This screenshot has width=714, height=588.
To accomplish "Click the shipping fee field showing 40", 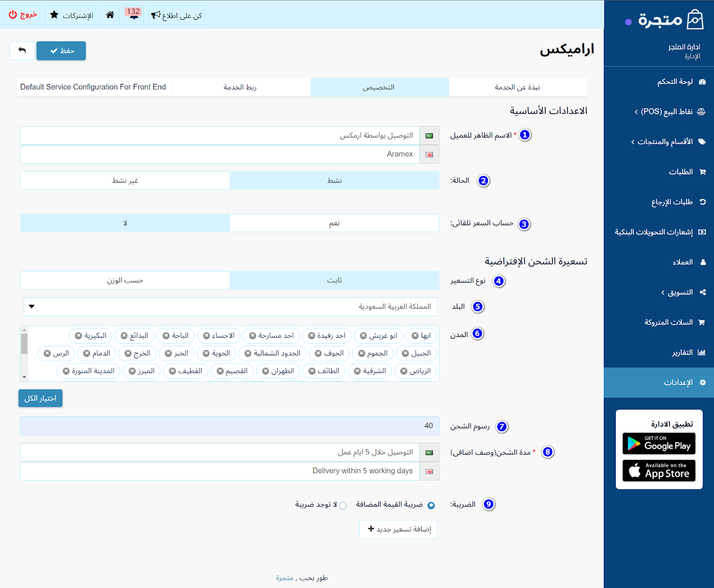I will pyautogui.click(x=230, y=426).
